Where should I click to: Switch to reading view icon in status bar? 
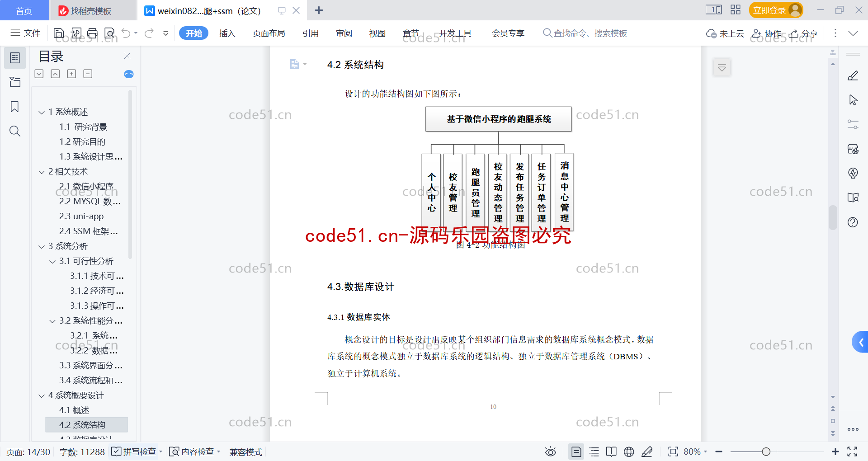pyautogui.click(x=611, y=452)
